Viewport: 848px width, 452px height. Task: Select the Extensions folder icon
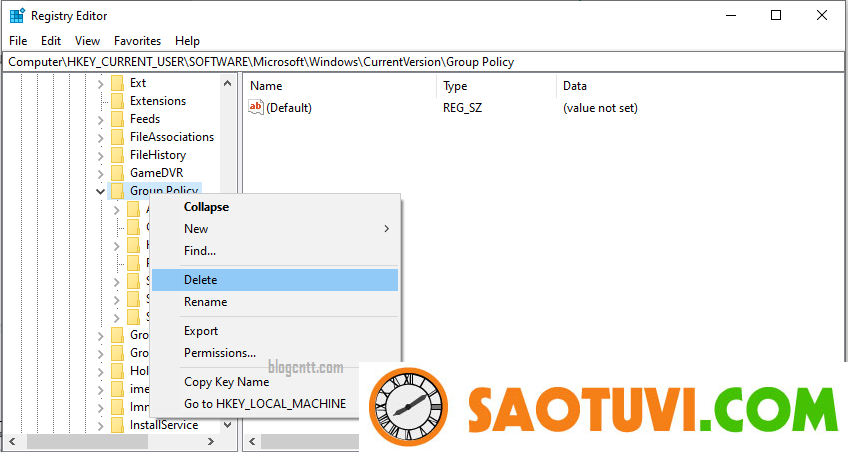[x=117, y=101]
